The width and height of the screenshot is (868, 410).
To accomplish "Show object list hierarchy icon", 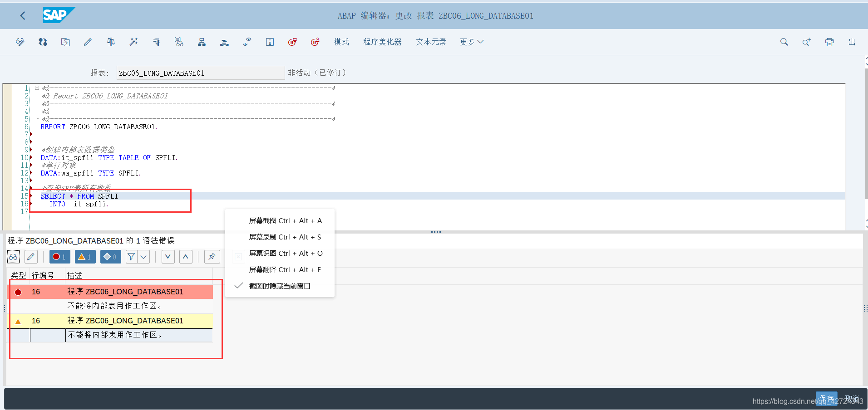I will pyautogui.click(x=202, y=42).
